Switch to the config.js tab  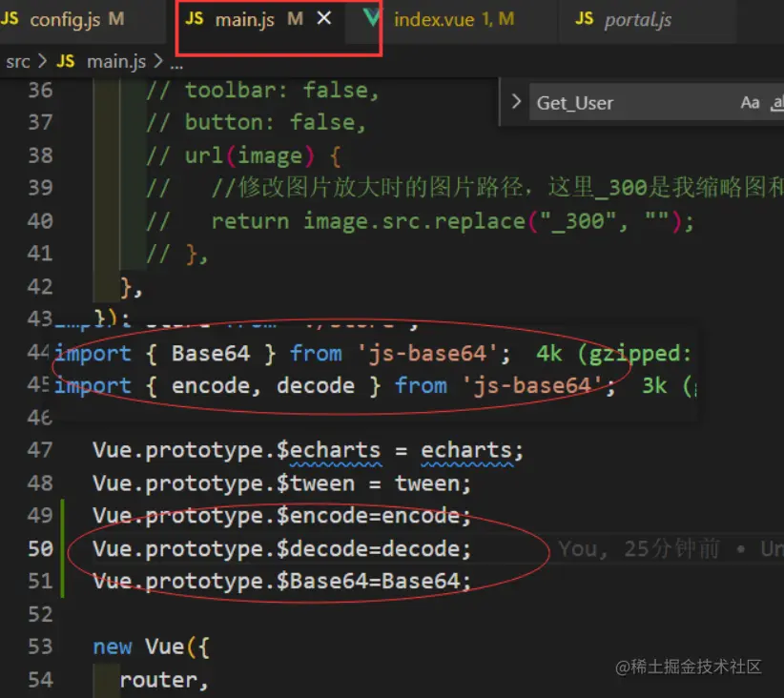(x=65, y=20)
